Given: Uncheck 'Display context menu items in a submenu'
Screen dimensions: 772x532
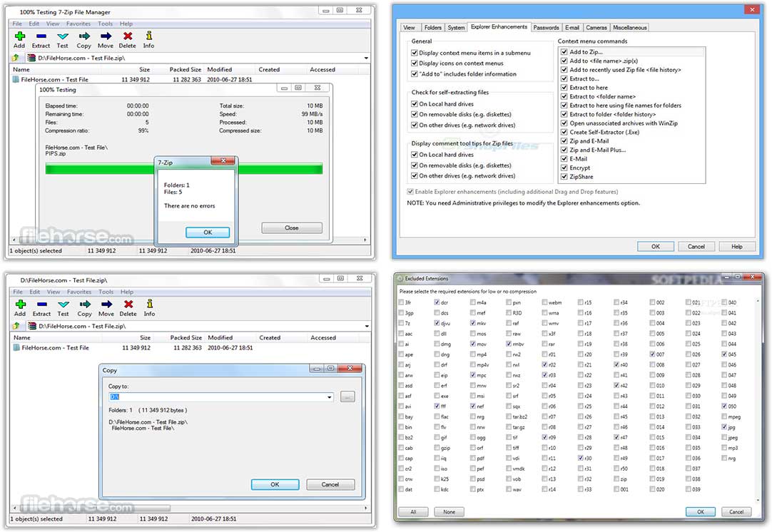Looking at the screenshot, I should point(415,53).
